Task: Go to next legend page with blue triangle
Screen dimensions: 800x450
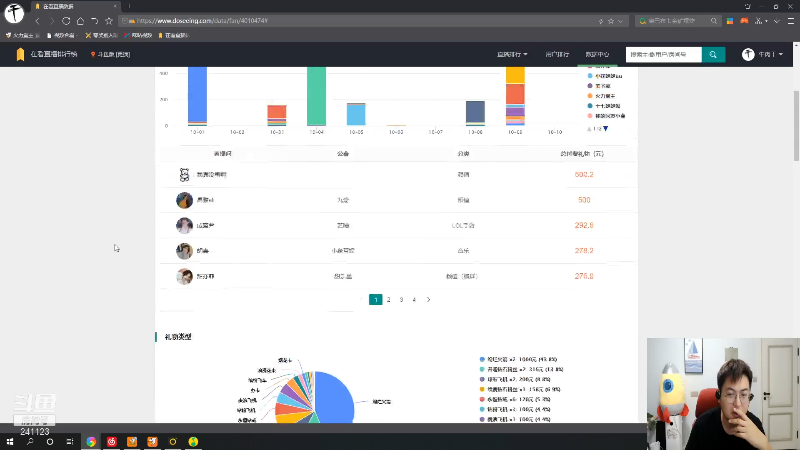Action: 606,129
